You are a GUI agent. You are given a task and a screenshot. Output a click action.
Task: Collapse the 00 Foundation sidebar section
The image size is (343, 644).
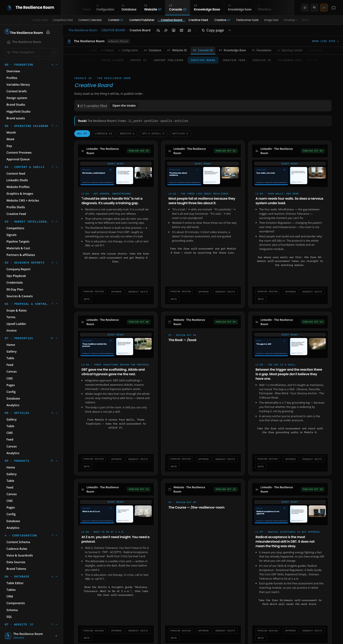point(56,64)
